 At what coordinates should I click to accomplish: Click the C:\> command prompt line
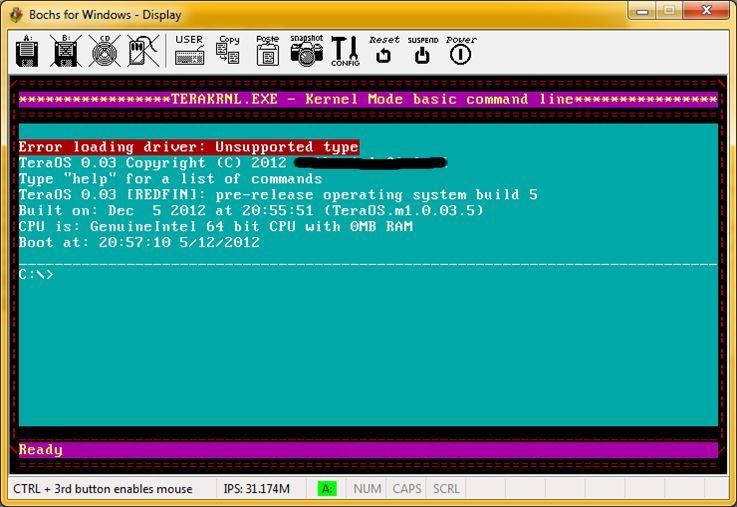(36, 274)
